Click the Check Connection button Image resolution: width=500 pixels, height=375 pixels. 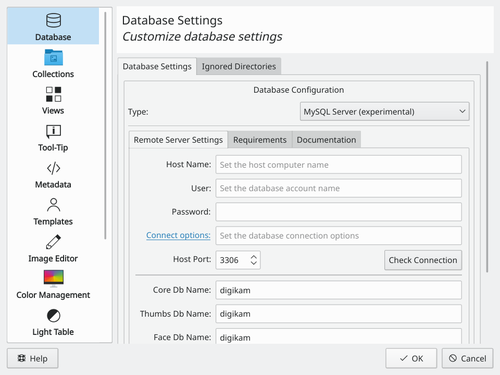(423, 260)
